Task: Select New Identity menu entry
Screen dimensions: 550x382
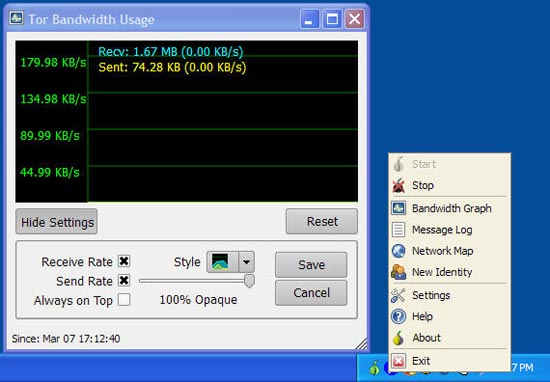Action: coord(449,272)
